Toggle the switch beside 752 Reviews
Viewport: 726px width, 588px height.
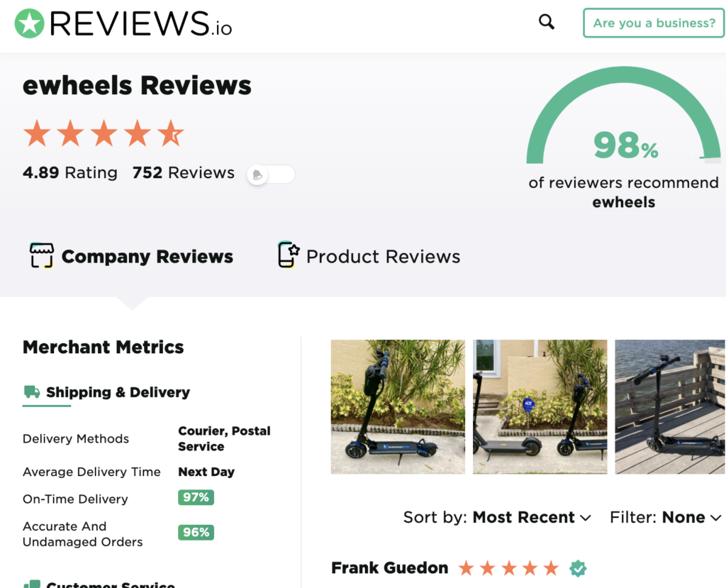point(270,174)
